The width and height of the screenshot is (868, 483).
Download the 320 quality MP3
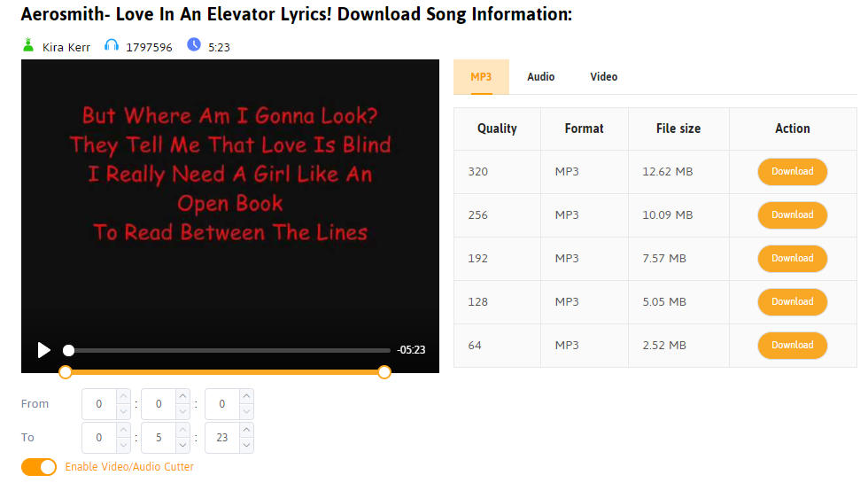pos(792,172)
